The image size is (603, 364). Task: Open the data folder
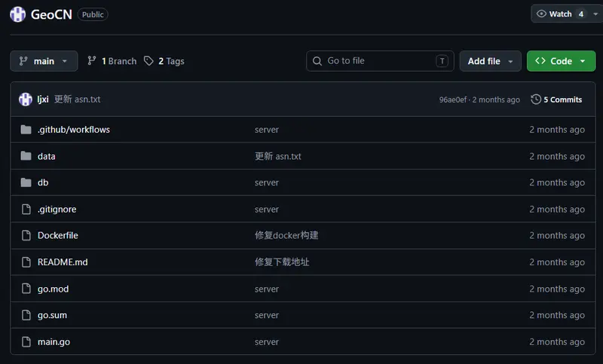coord(47,157)
